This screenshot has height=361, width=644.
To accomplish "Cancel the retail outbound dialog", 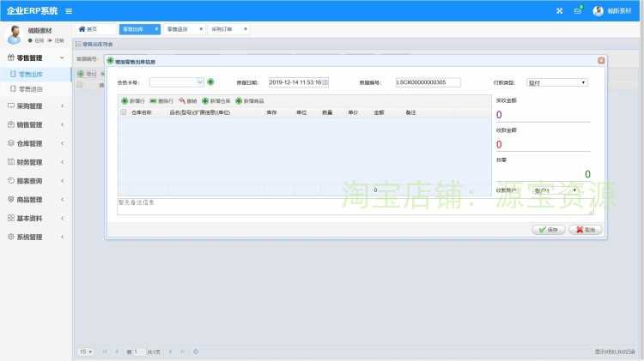I will pos(586,230).
